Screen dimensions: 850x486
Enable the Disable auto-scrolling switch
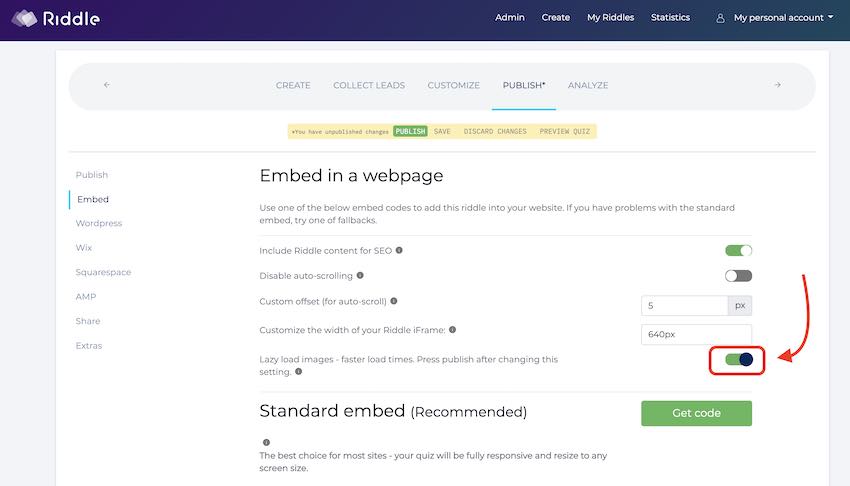738,276
